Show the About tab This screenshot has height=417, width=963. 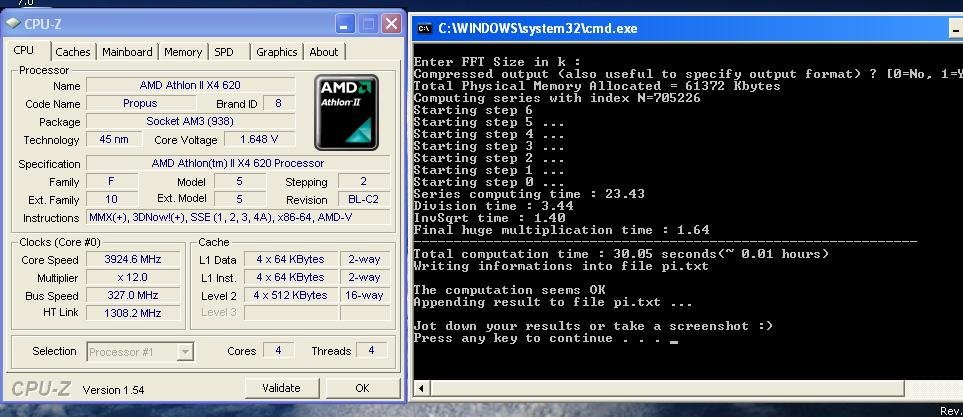[324, 52]
